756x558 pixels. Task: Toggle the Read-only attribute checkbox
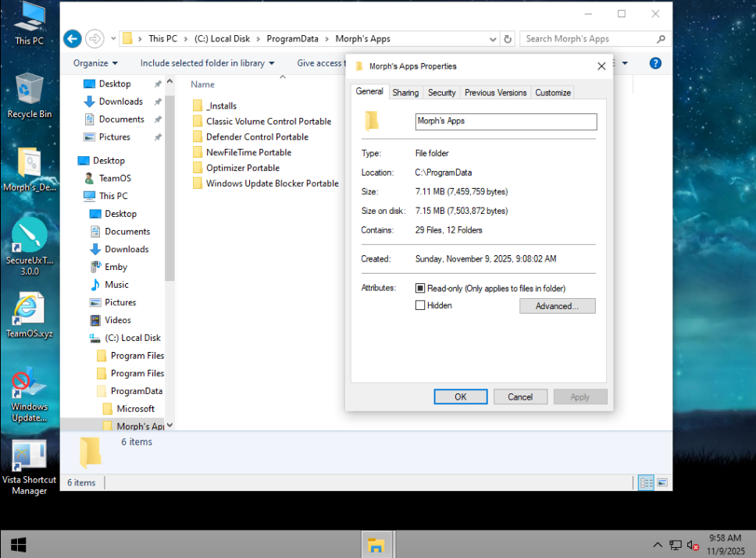[x=420, y=288]
